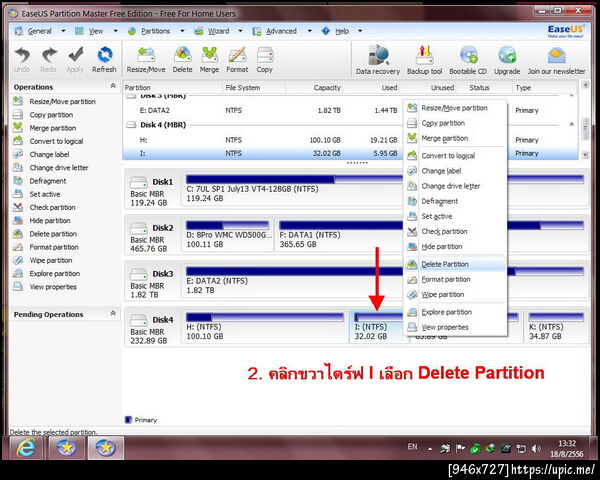Collapse the Operations panel
This screenshot has height=480, width=600.
113,86
